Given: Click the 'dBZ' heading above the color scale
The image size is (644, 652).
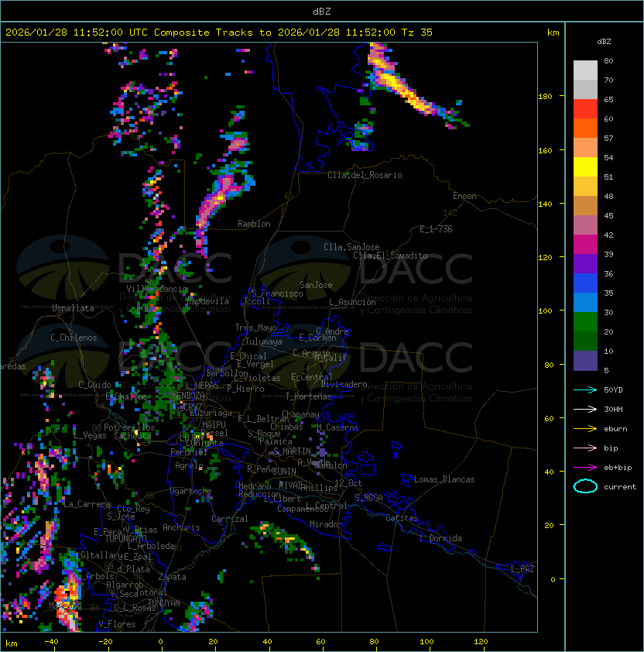Looking at the screenshot, I should [x=604, y=42].
